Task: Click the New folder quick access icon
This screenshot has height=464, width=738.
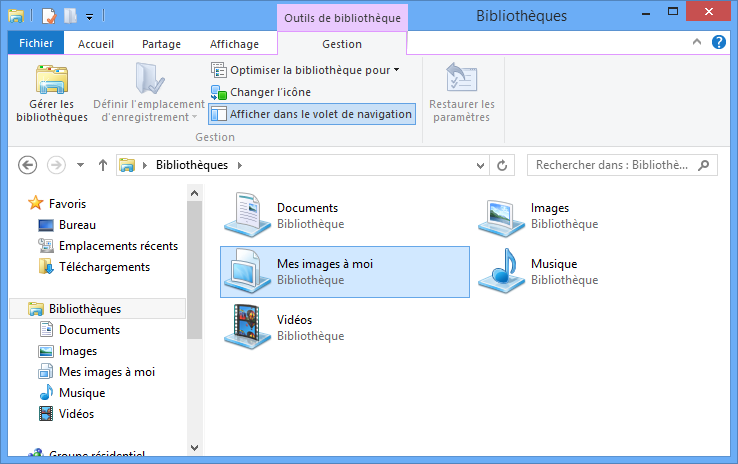Action: 70,16
